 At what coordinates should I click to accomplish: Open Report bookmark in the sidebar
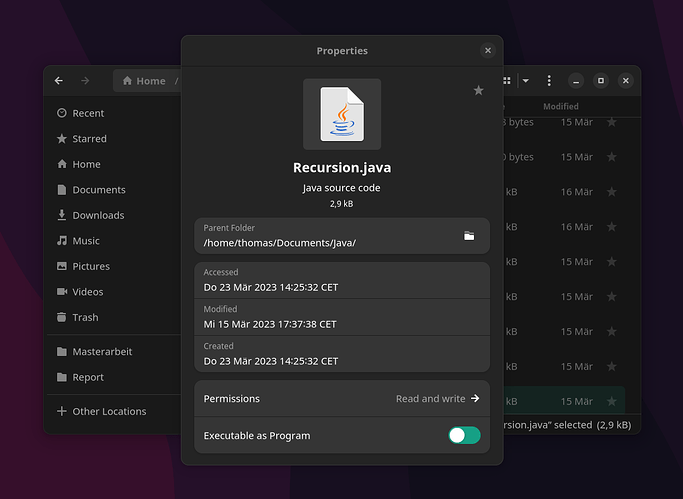click(113, 377)
